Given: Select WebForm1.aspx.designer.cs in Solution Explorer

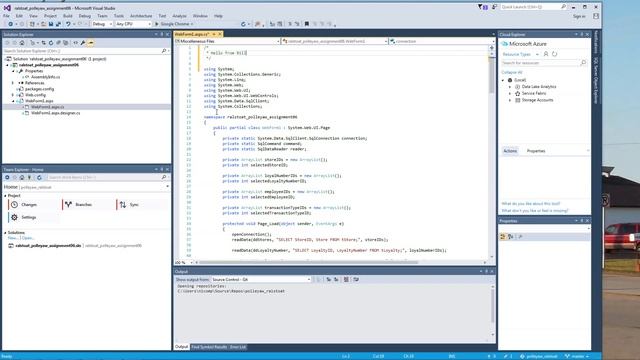Looking at the screenshot, I should (x=56, y=113).
